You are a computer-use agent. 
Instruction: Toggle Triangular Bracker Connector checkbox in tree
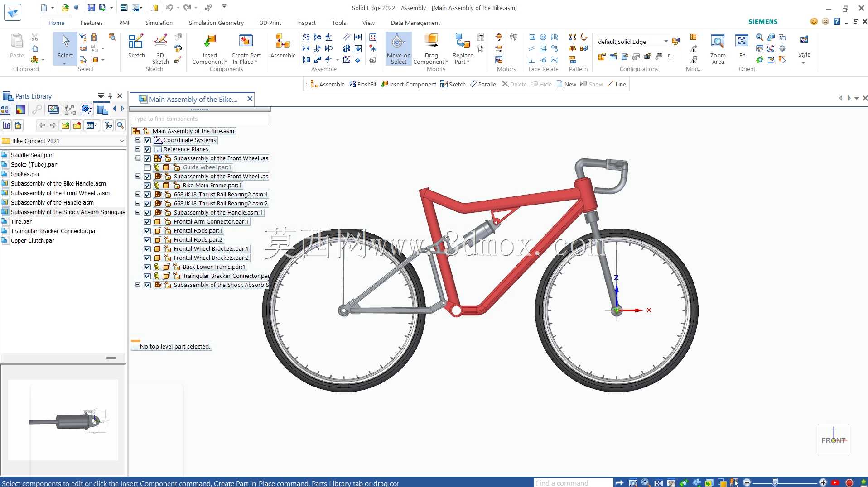(x=147, y=276)
